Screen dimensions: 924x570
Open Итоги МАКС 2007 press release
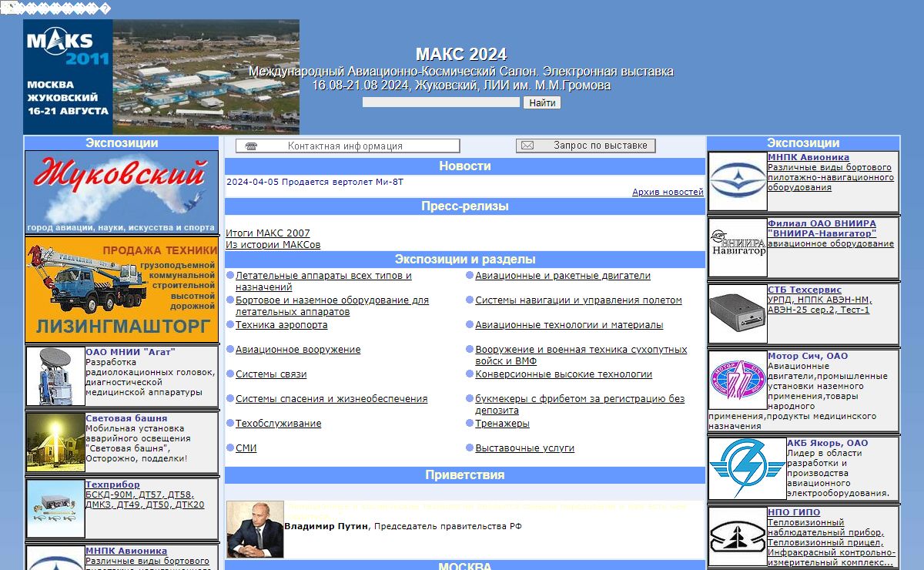click(268, 233)
